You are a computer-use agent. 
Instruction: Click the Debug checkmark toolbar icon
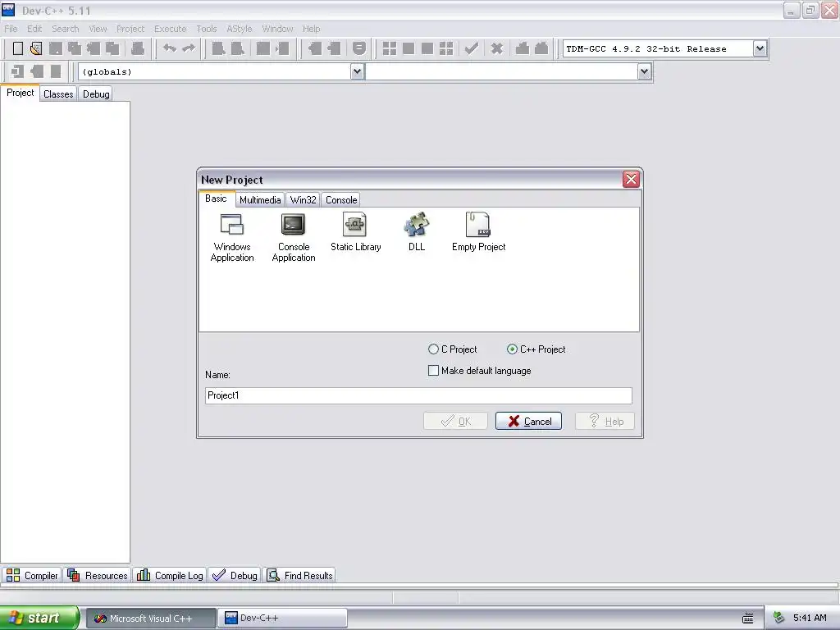click(472, 48)
